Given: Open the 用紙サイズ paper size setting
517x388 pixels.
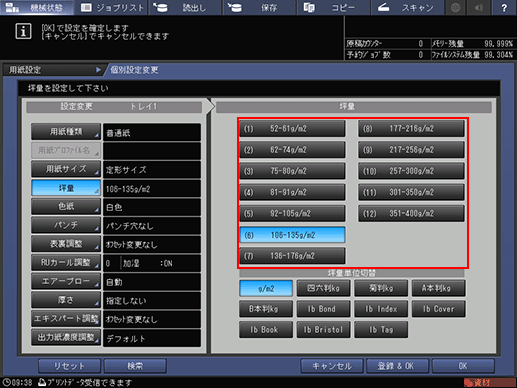Looking at the screenshot, I should [66, 169].
